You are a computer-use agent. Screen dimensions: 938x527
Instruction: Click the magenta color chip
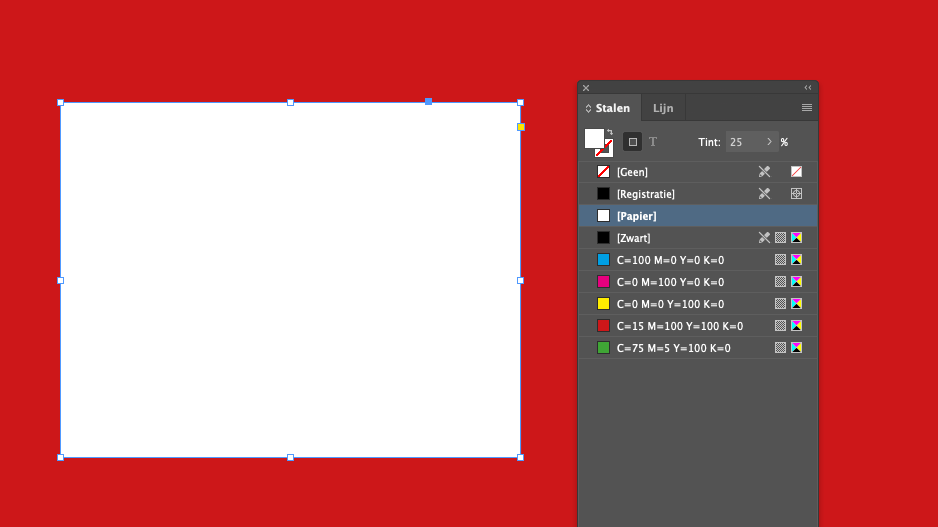pyautogui.click(x=604, y=282)
